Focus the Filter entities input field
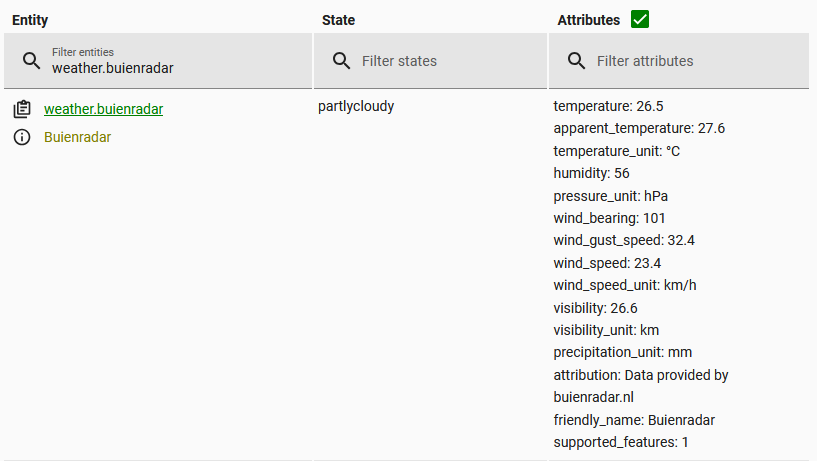The image size is (817, 461). point(158,61)
